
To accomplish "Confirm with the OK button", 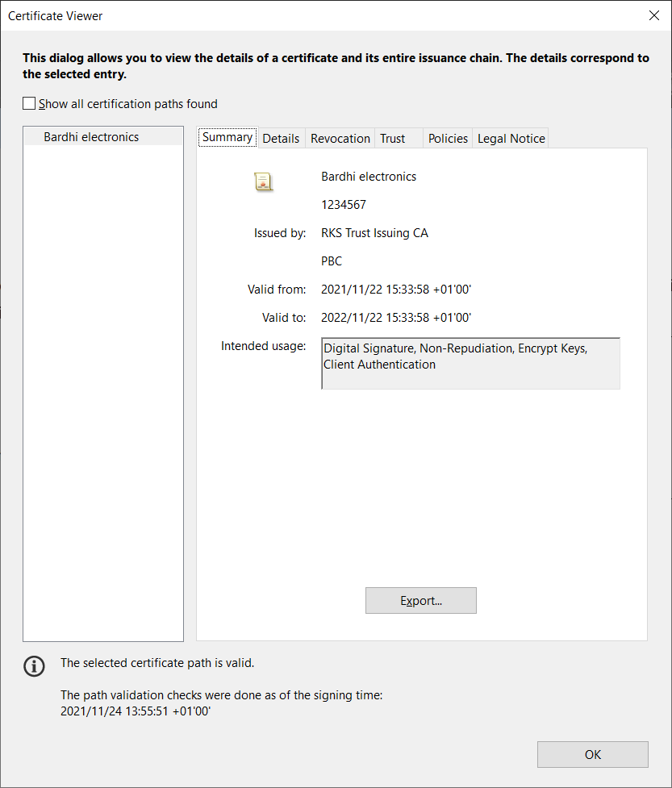I will (593, 754).
